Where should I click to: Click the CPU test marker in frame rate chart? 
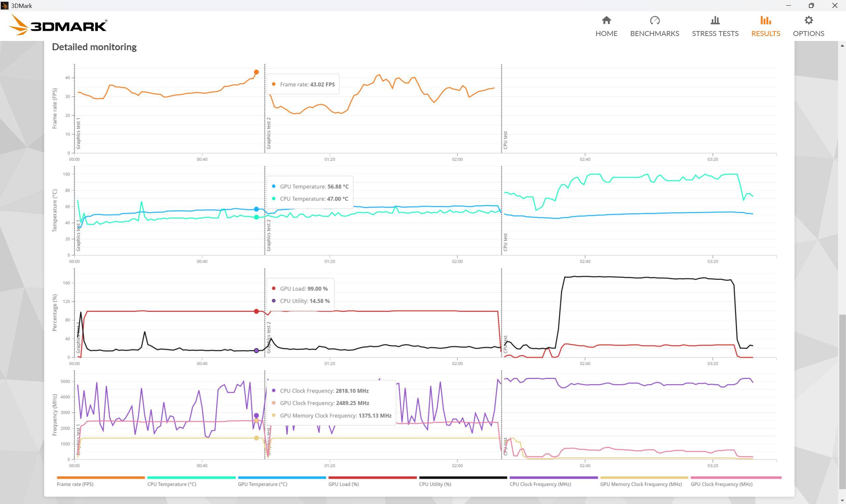[x=506, y=140]
